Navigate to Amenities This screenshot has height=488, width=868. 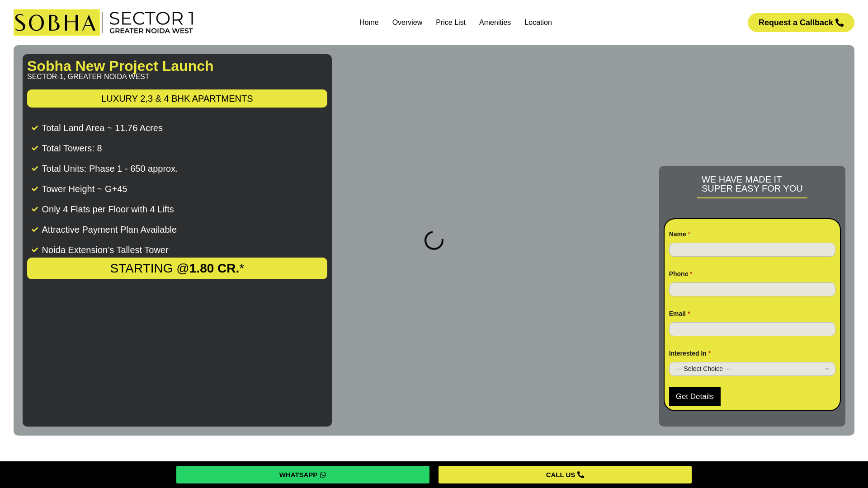pos(495,23)
